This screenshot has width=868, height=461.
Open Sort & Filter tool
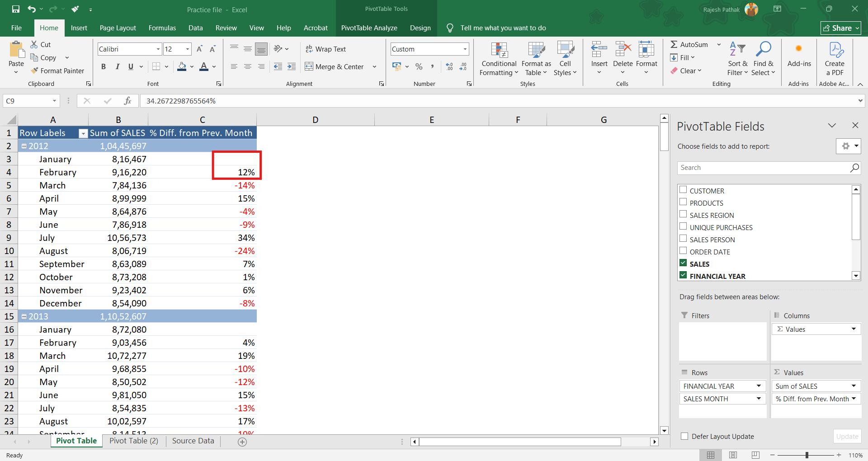[x=737, y=59]
